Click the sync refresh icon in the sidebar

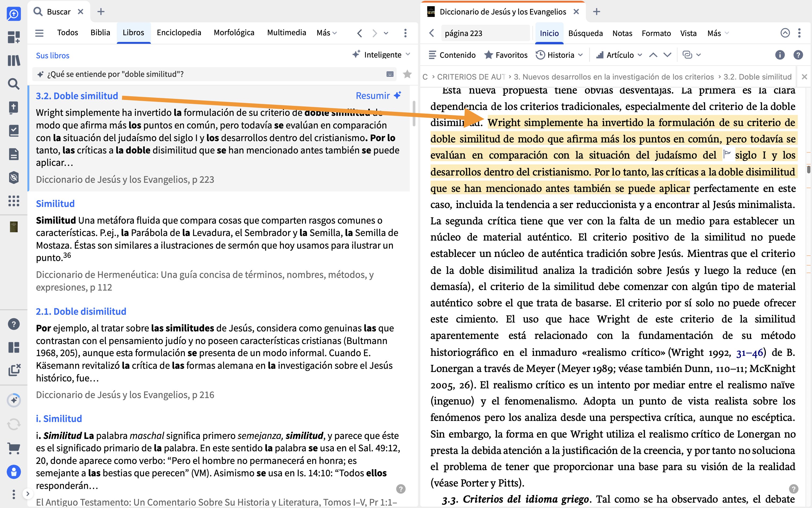click(14, 424)
